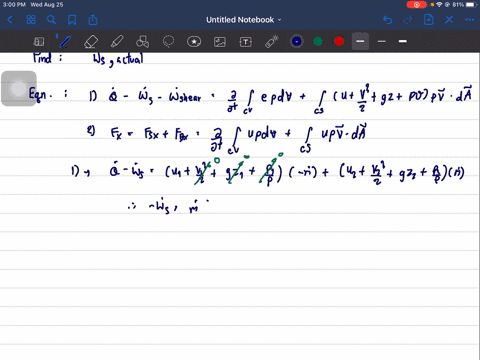
Task: Select the Text box tool
Action: [x=246, y=42]
